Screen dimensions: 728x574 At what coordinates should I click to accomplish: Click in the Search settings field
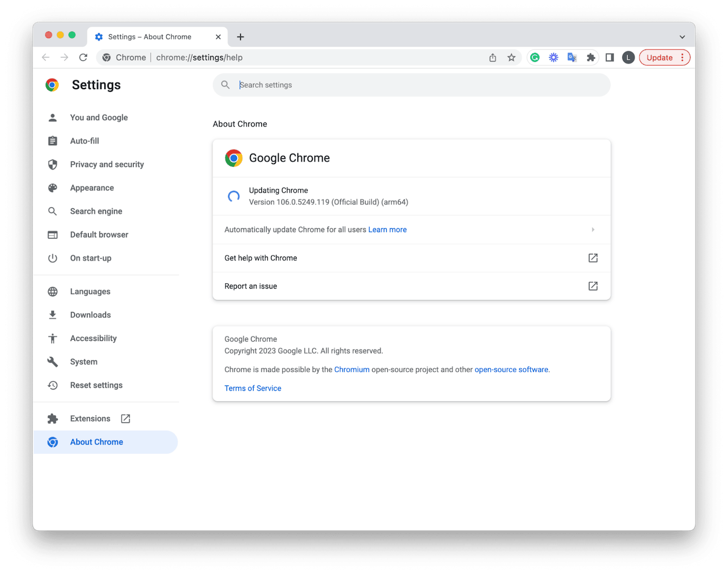[413, 85]
